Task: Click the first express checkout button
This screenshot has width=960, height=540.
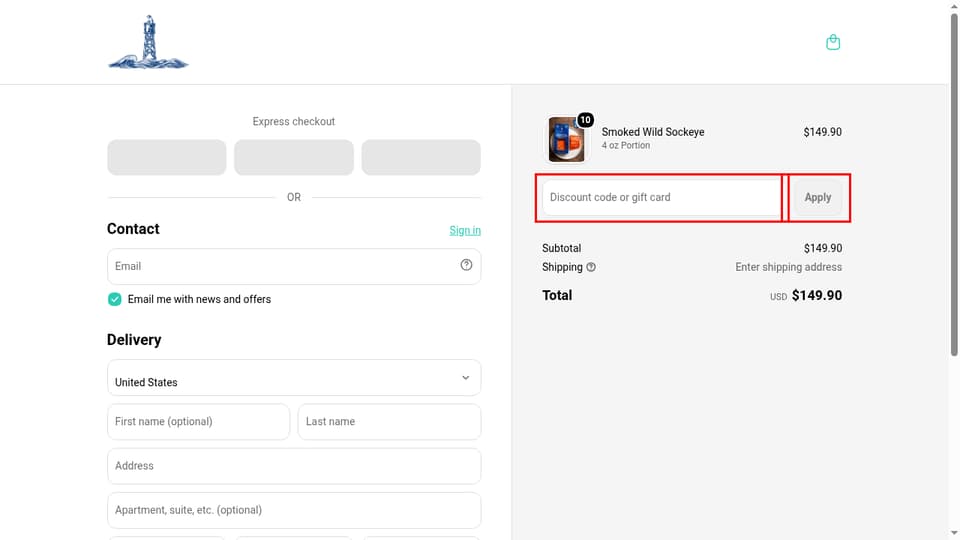Action: click(167, 157)
